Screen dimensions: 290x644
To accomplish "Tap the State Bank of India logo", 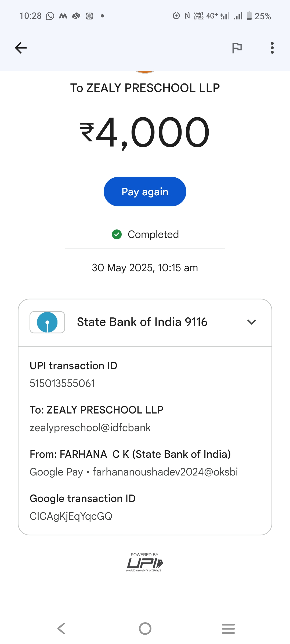I will pos(47,322).
